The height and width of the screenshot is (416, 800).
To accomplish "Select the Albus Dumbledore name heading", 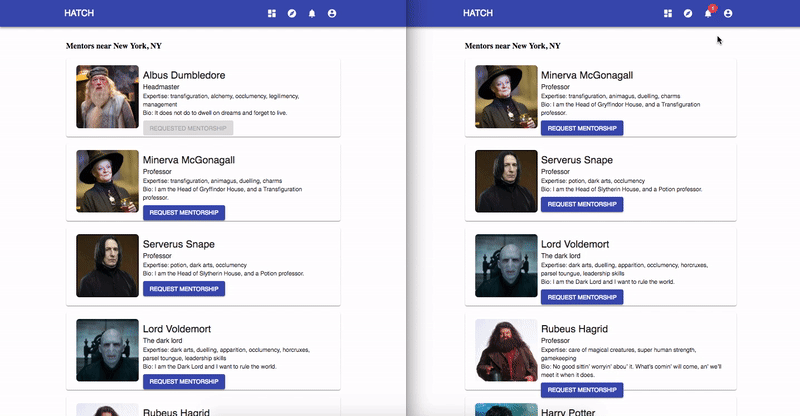I will [184, 75].
